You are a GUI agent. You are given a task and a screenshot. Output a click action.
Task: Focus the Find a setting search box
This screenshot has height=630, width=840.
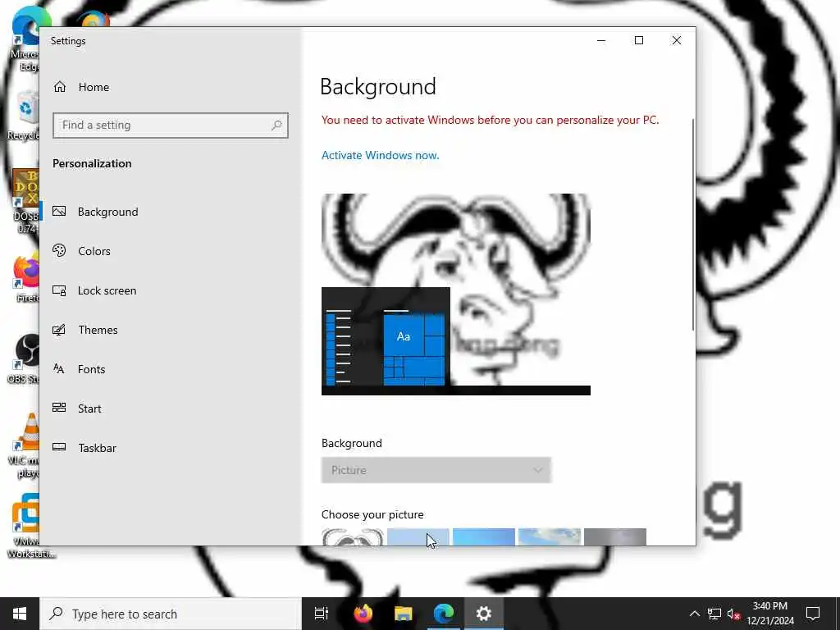pyautogui.click(x=171, y=126)
